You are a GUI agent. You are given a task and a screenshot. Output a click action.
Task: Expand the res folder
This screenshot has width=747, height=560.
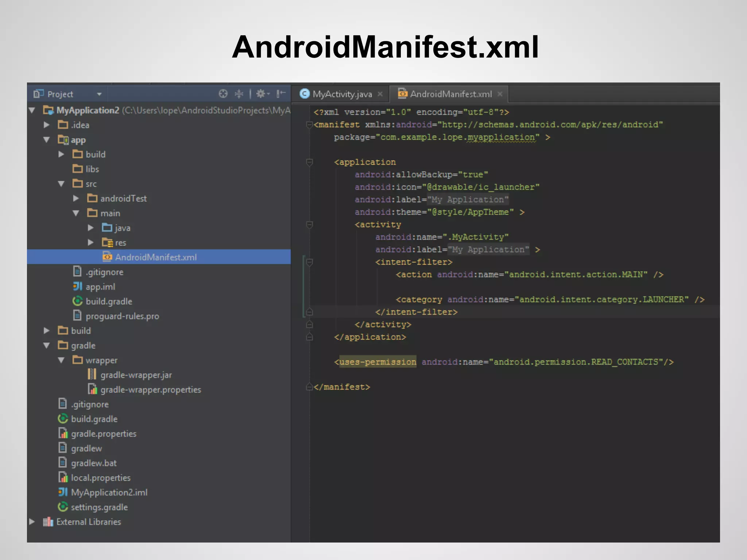point(91,242)
